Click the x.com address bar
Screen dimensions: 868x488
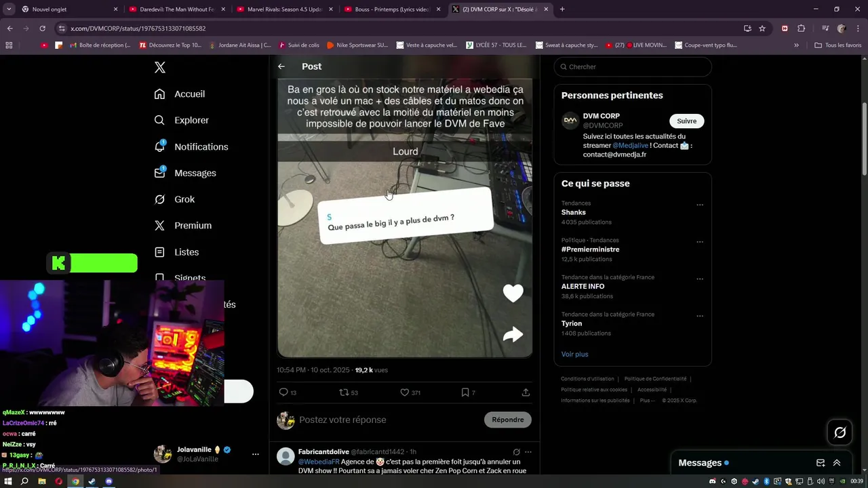(400, 28)
